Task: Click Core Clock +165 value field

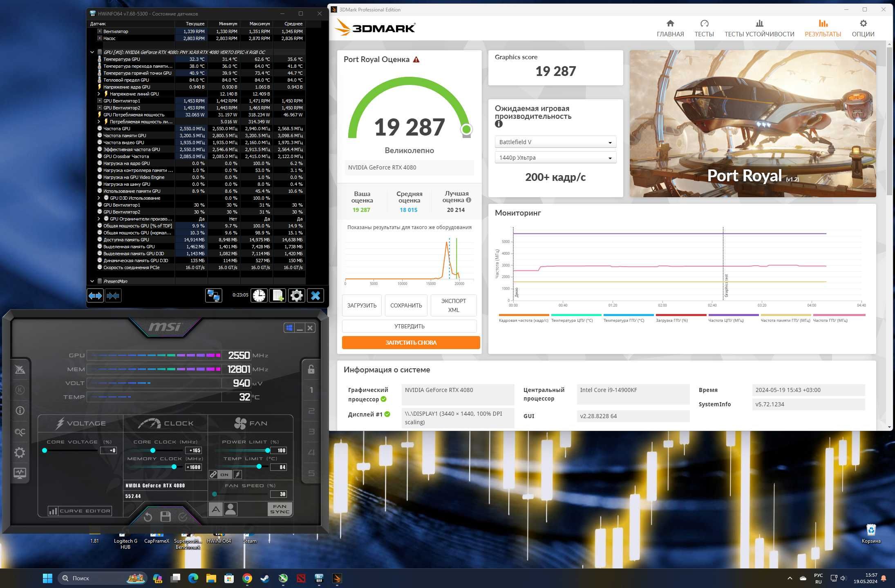Action: (194, 450)
